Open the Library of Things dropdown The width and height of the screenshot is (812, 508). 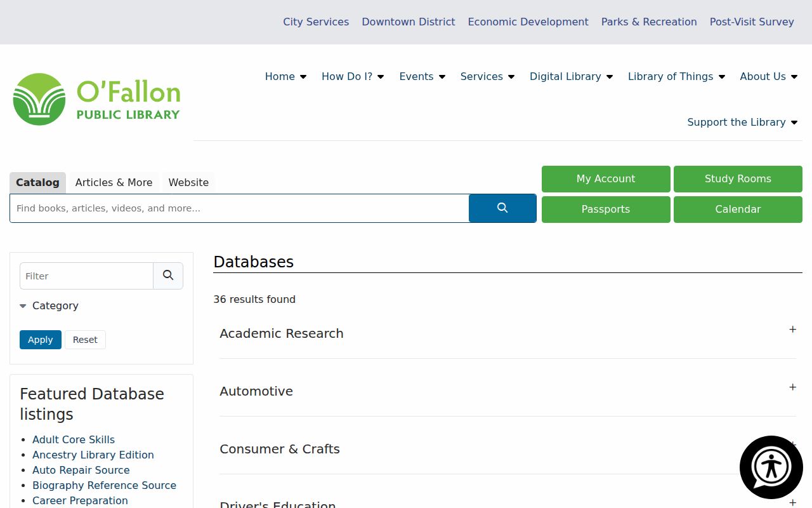pyautogui.click(x=676, y=76)
